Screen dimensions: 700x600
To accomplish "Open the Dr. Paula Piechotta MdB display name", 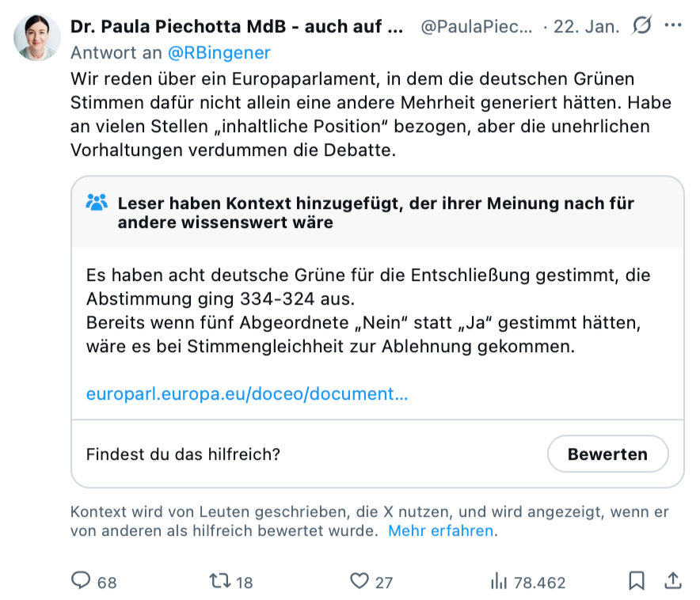I will pos(237,27).
